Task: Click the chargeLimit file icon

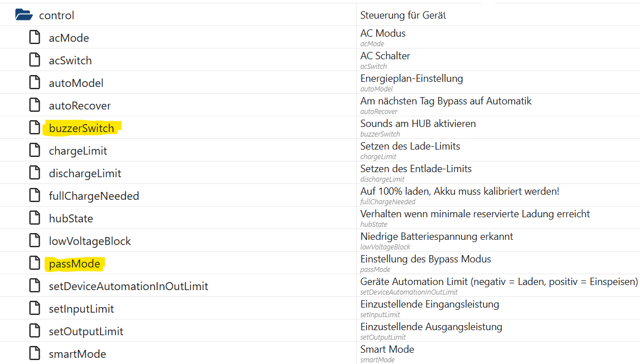Action: [35, 151]
